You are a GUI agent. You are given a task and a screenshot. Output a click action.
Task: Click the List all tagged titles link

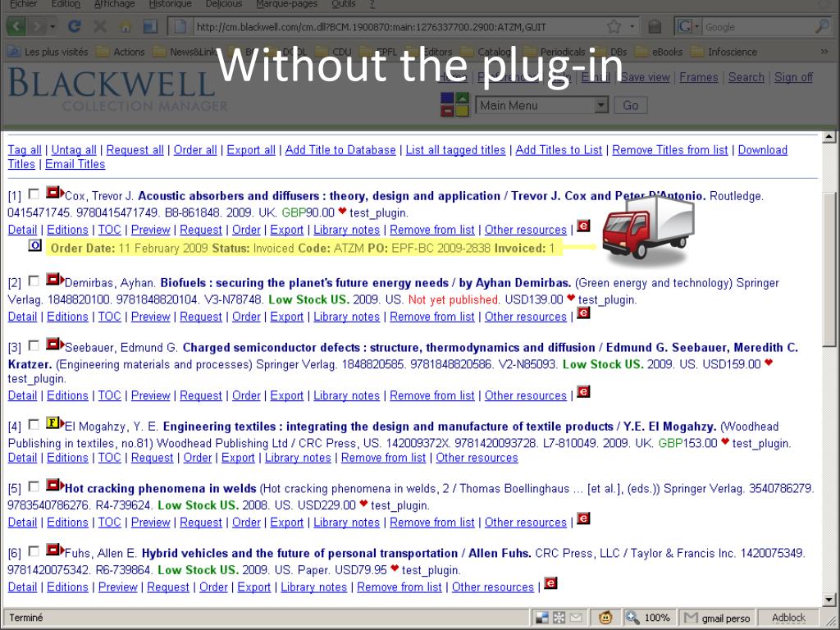tap(455, 150)
